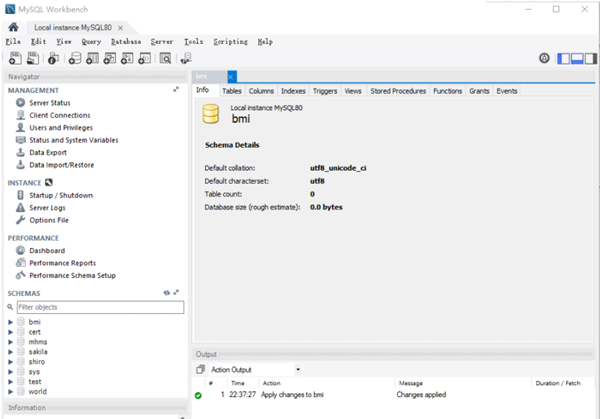Expand the shiro schema

tap(10, 362)
